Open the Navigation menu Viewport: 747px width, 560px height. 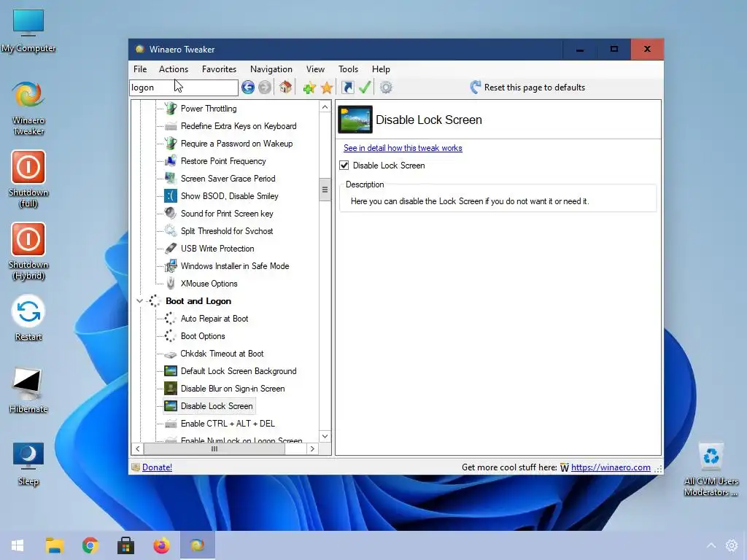(271, 69)
